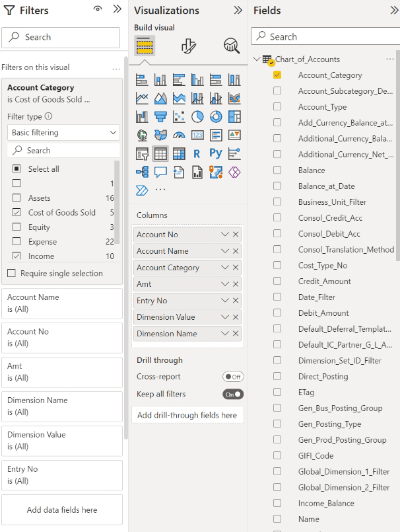400x532 pixels.
Task: Select the Funnel chart visual
Action: (160, 117)
